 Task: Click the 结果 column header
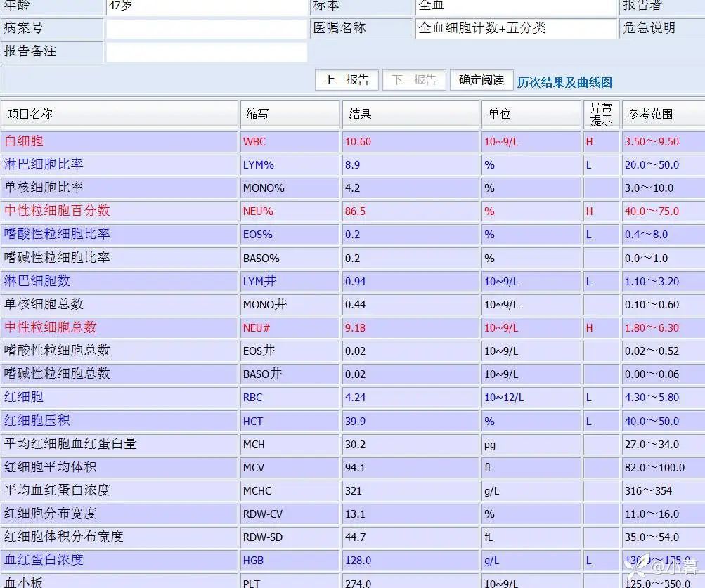pos(410,115)
